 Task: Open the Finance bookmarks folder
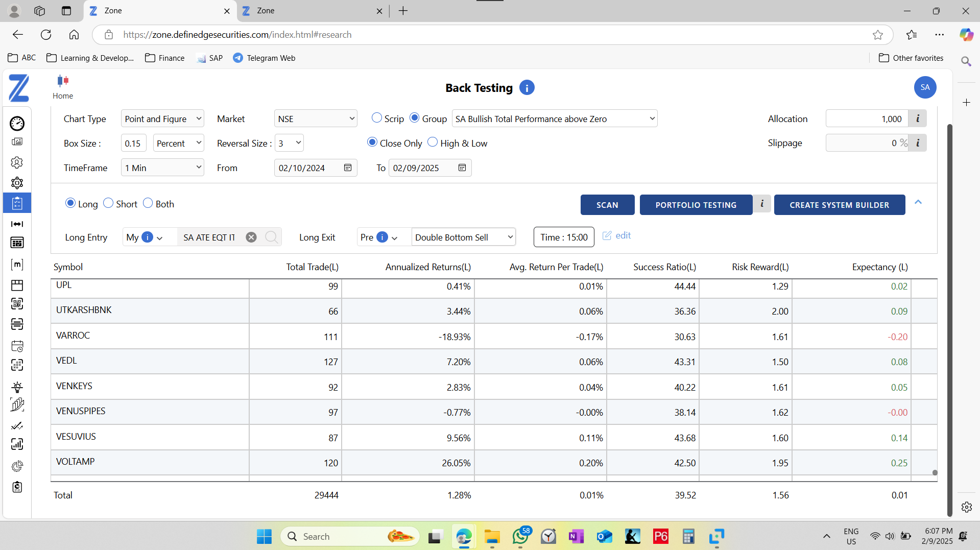(x=164, y=58)
